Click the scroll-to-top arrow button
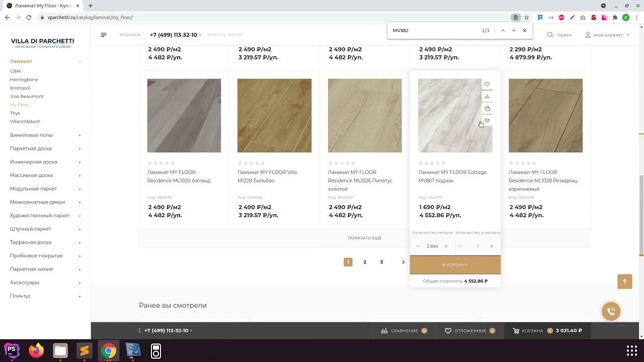 pyautogui.click(x=625, y=282)
